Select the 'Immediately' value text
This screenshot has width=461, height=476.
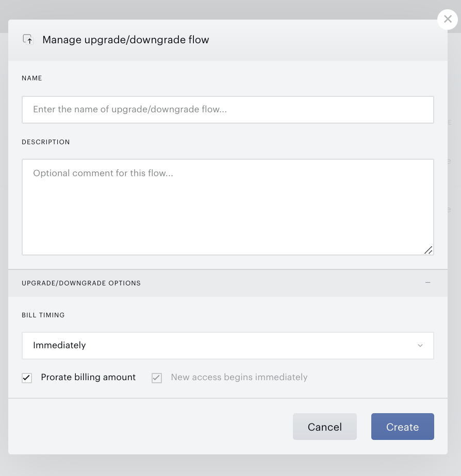coord(60,345)
